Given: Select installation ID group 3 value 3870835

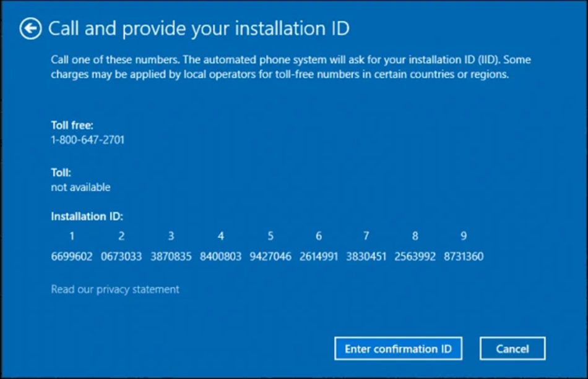Looking at the screenshot, I should tap(171, 256).
